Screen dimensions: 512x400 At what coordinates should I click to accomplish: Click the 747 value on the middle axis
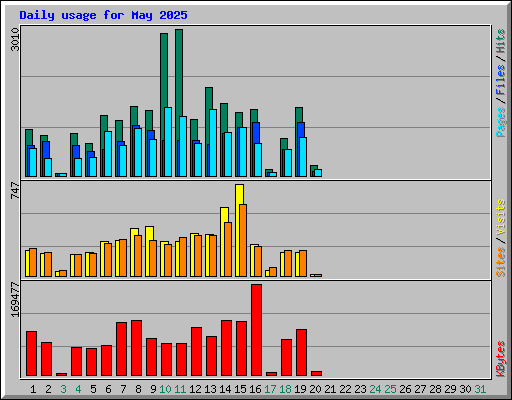tap(15, 190)
